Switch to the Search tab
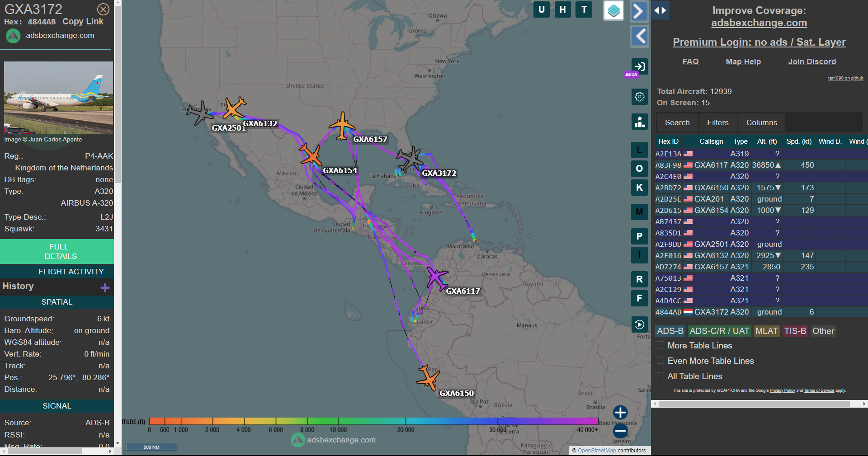Image resolution: width=868 pixels, height=456 pixels. point(677,122)
